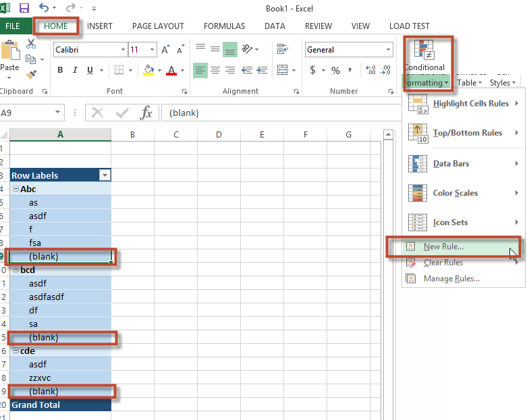Click Decrease Font Size icon
This screenshot has height=420, width=527.
pyautogui.click(x=181, y=49)
